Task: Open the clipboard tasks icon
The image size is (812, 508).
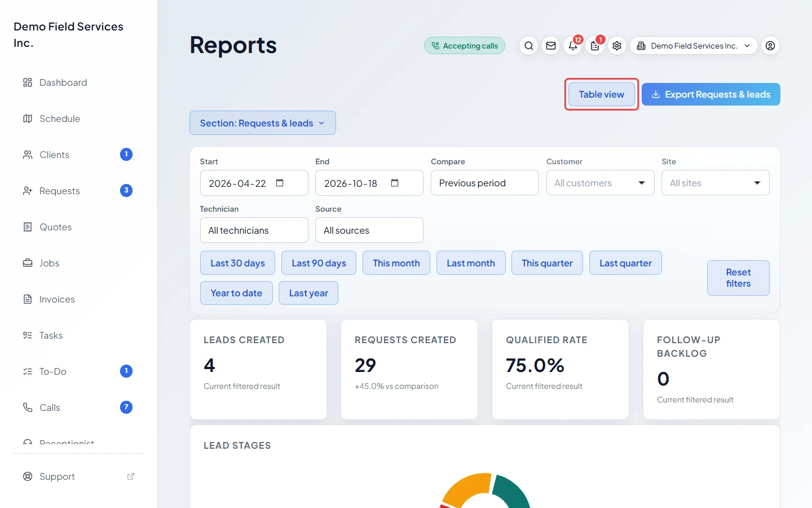Action: [x=595, y=46]
